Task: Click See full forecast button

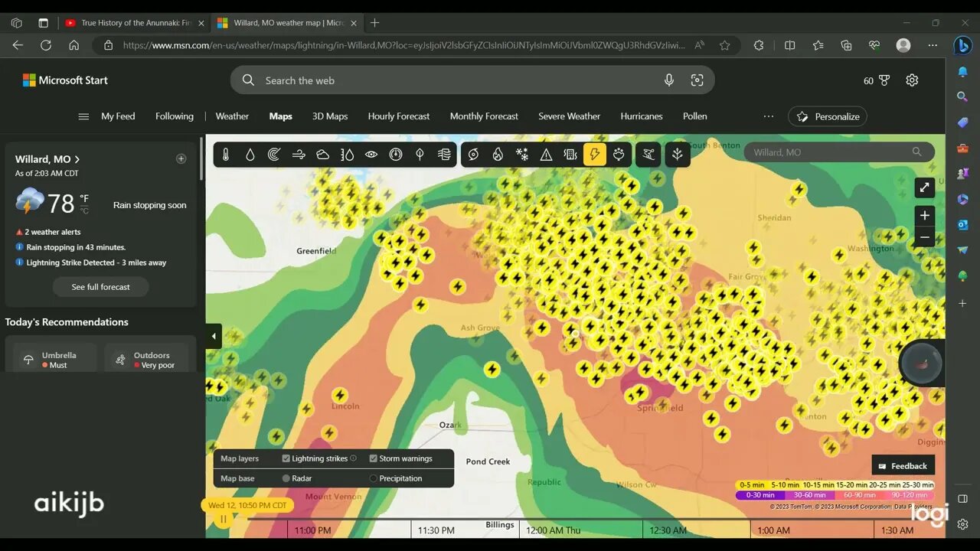Action: pos(100,287)
